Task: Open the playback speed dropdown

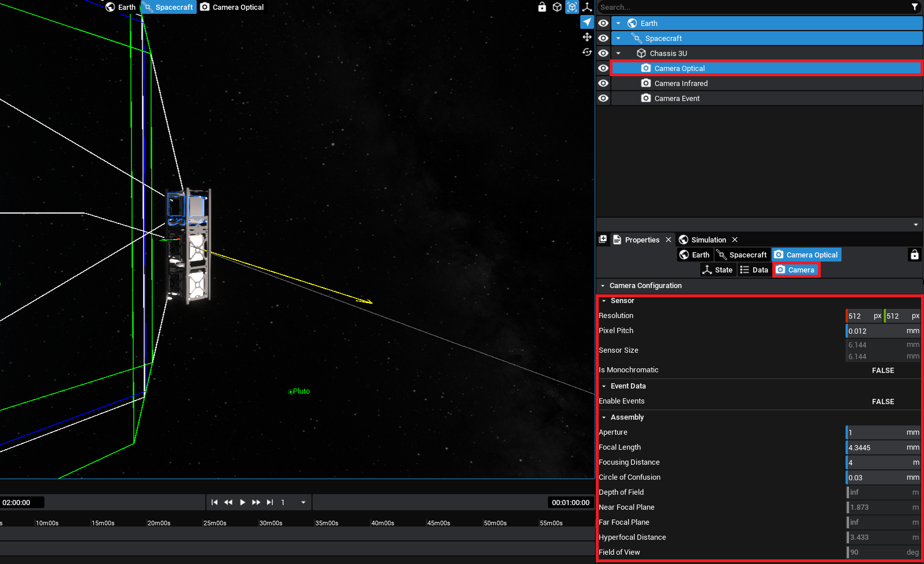Action: [x=303, y=502]
